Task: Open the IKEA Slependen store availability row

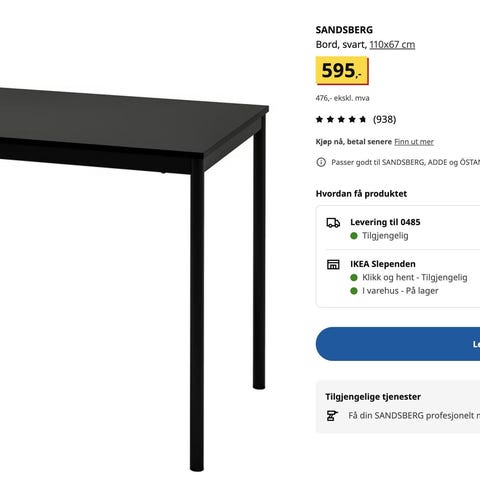Action: click(398, 278)
